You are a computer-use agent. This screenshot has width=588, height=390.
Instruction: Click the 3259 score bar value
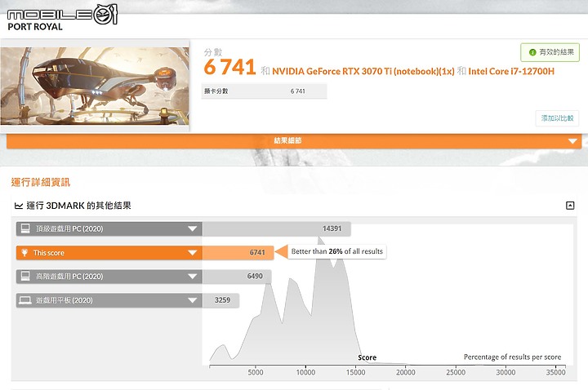click(x=222, y=300)
